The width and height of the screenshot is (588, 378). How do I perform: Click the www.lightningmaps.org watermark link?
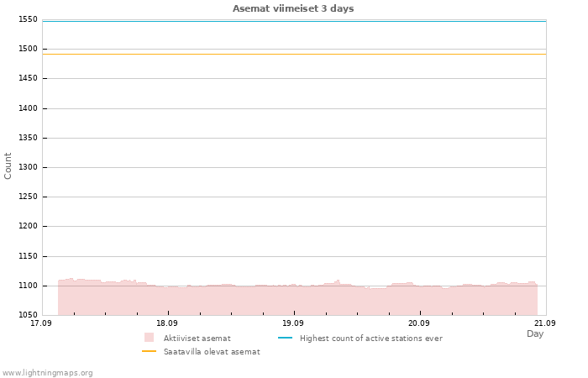coord(47,373)
